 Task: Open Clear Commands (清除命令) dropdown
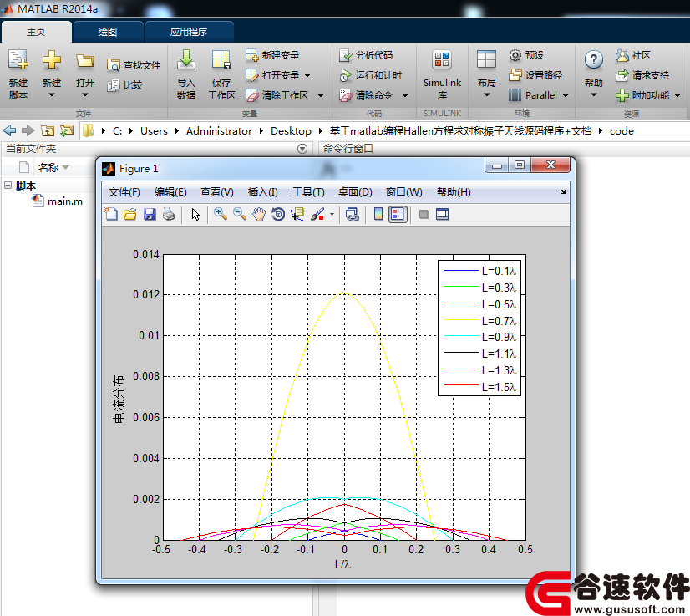click(x=405, y=95)
